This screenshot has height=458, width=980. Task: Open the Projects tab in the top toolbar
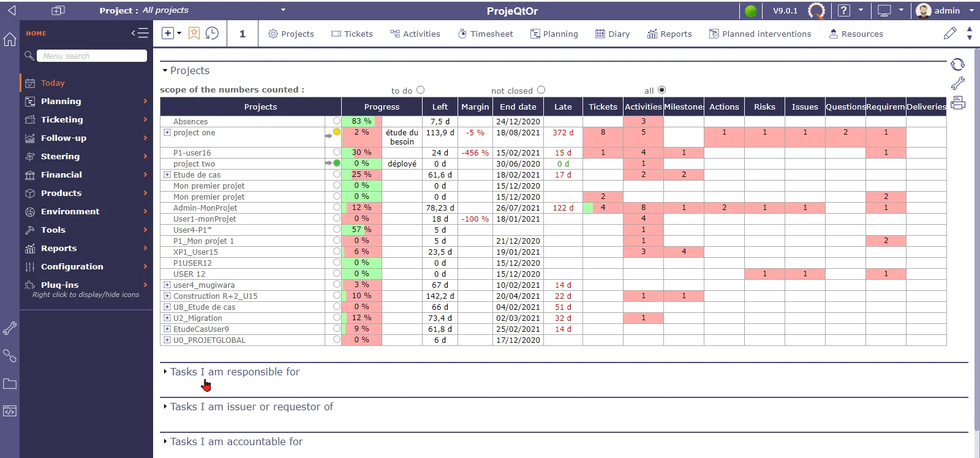coord(291,34)
